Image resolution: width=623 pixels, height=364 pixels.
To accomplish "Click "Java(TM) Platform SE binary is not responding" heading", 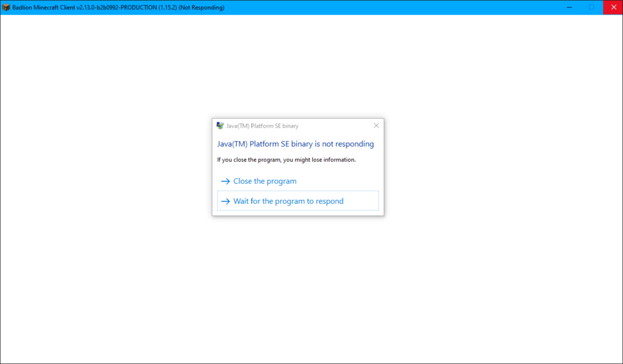I will click(x=295, y=144).
